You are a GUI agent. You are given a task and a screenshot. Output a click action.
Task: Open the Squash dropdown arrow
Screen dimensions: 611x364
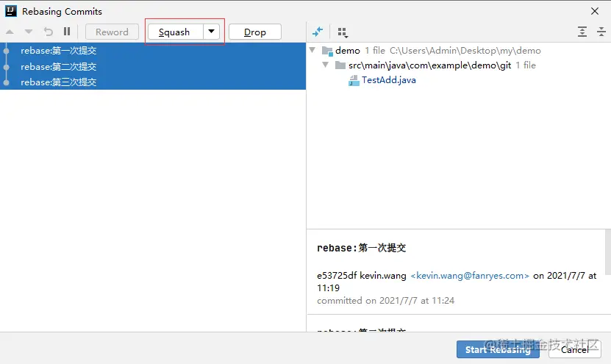coord(211,32)
